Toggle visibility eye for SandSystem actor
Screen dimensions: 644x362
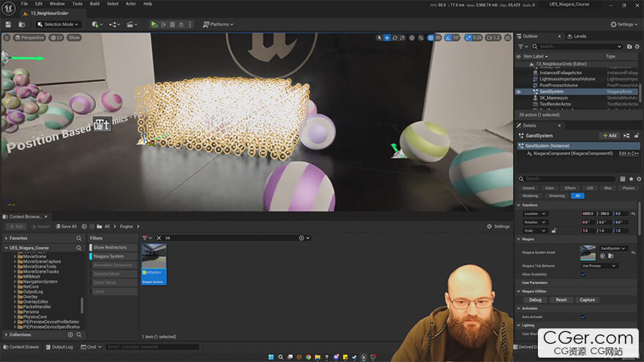pos(519,91)
